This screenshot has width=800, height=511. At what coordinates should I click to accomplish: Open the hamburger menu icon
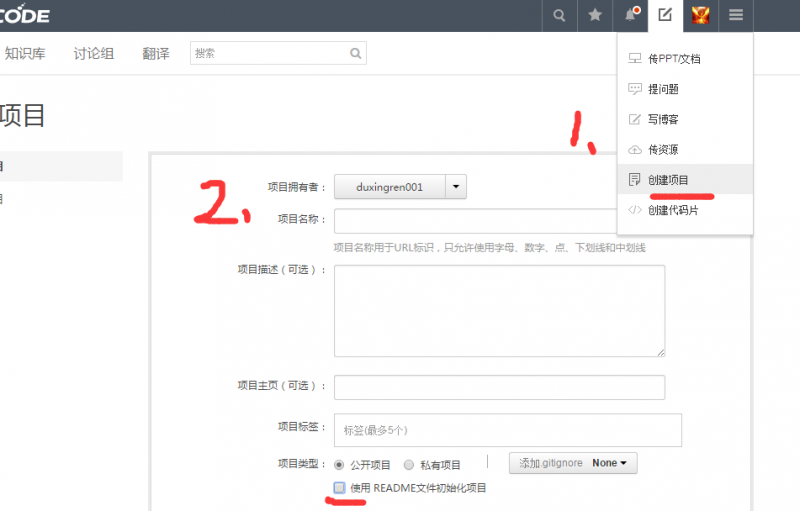[x=736, y=15]
